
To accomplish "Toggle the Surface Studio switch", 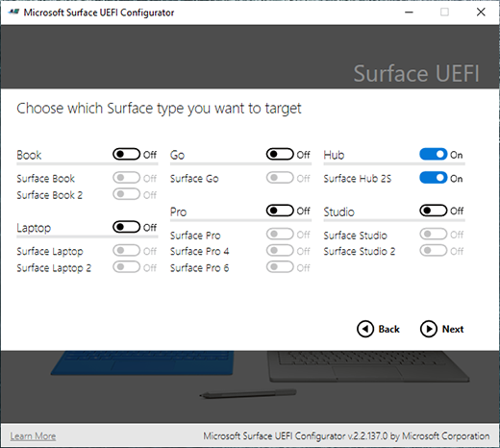I will point(434,234).
